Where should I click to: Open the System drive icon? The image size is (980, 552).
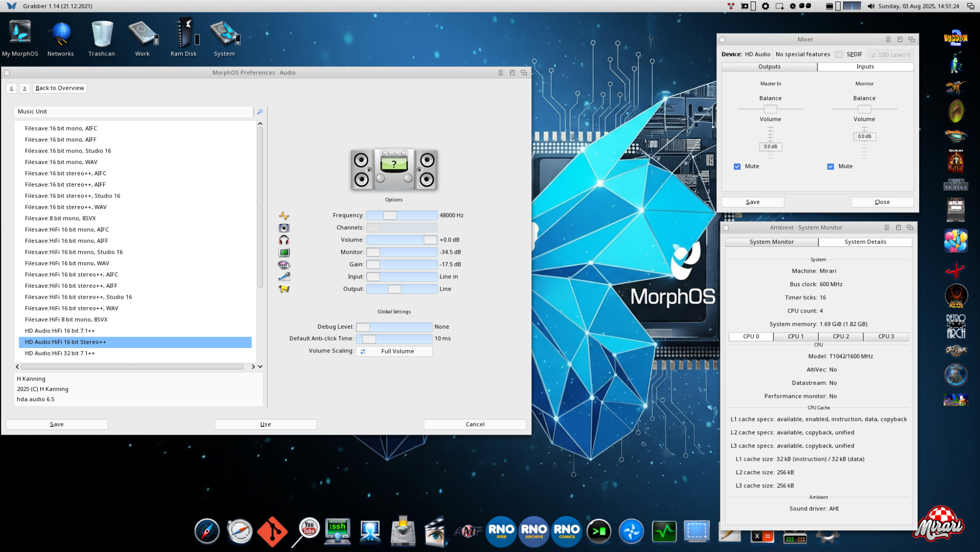[x=224, y=38]
